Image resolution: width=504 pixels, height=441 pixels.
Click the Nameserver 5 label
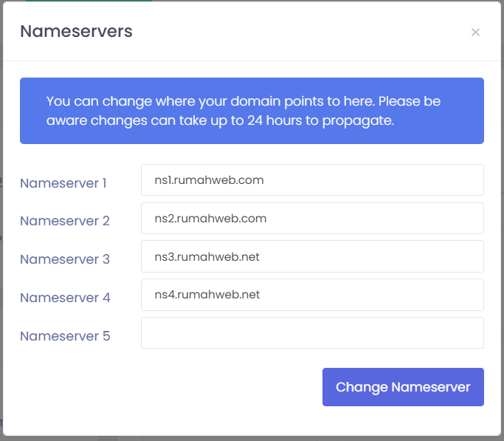[65, 336]
